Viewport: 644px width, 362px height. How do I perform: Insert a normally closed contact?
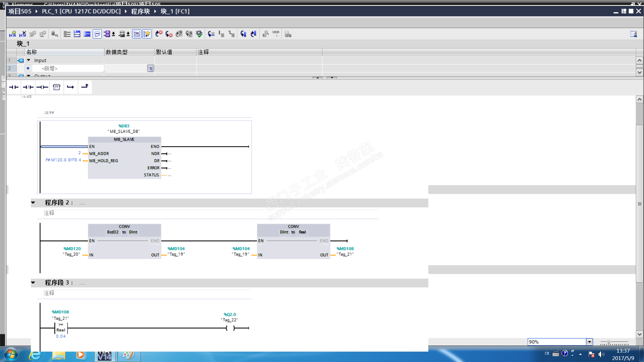click(28, 87)
